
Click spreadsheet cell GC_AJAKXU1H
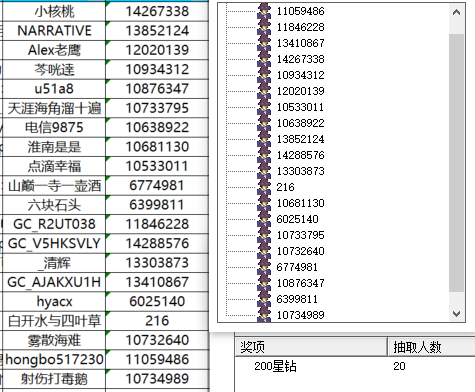54,282
